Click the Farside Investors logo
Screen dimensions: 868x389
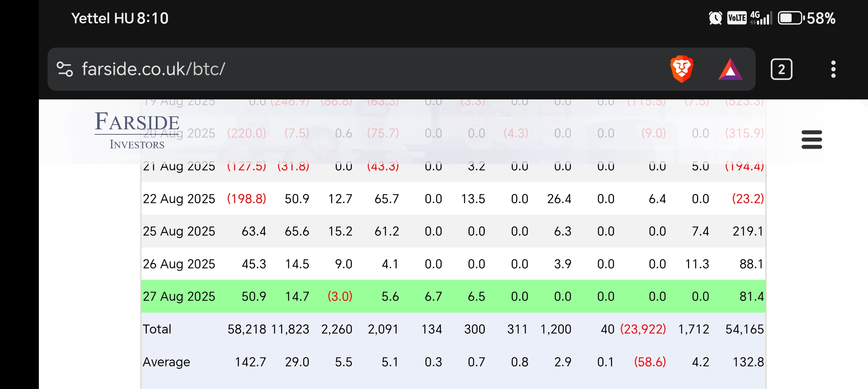pyautogui.click(x=137, y=130)
